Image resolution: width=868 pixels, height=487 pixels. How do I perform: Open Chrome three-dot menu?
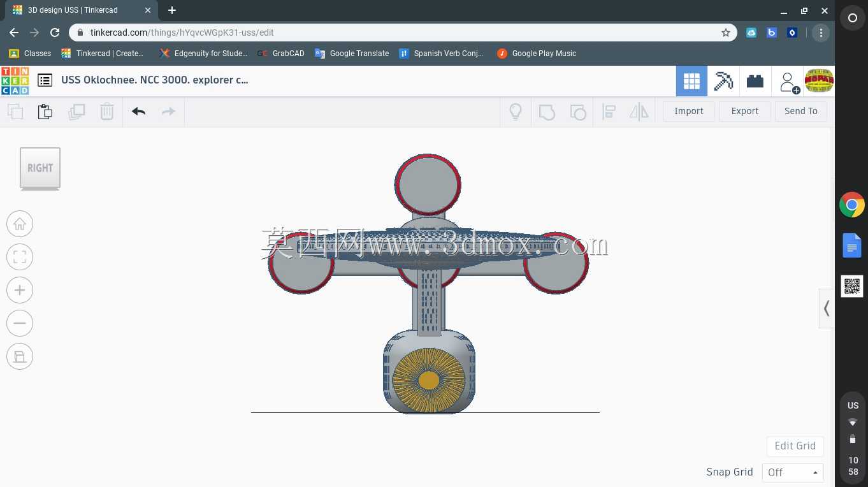pos(821,33)
